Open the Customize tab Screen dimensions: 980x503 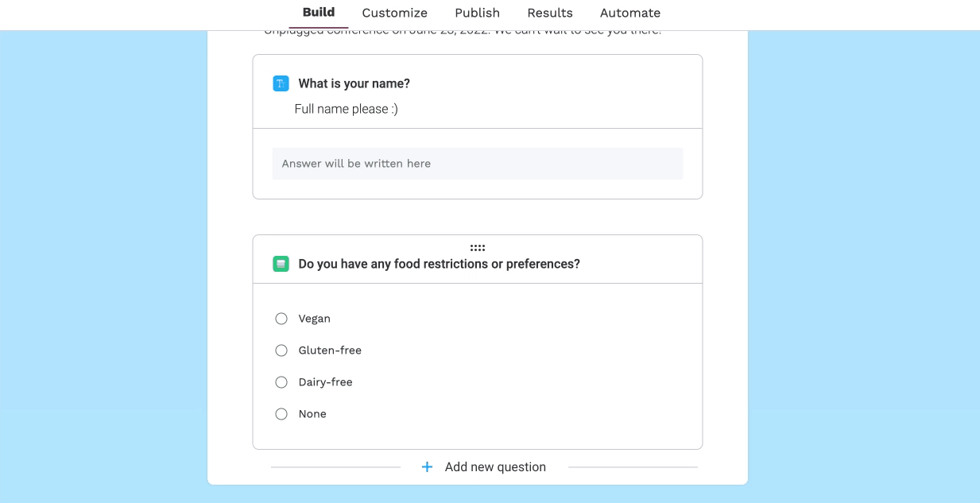[x=395, y=13]
